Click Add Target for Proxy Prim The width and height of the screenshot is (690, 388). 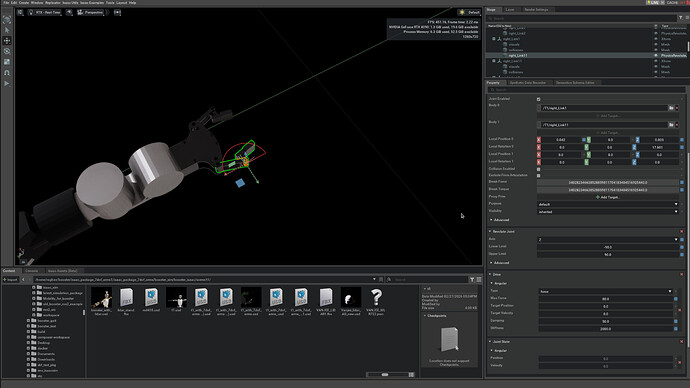point(608,197)
